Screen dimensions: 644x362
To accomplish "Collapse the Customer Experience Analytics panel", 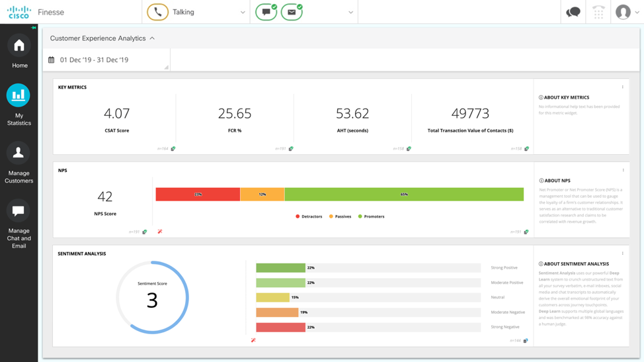I will click(x=152, y=38).
